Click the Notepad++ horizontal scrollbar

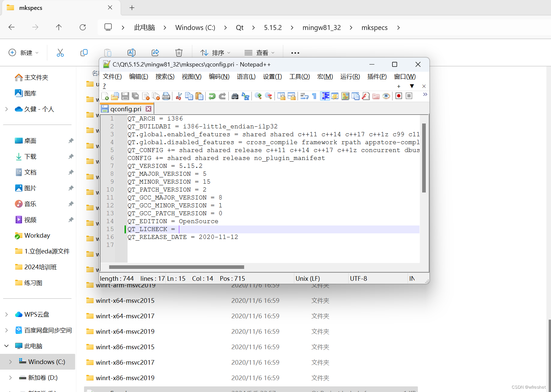pos(176,267)
